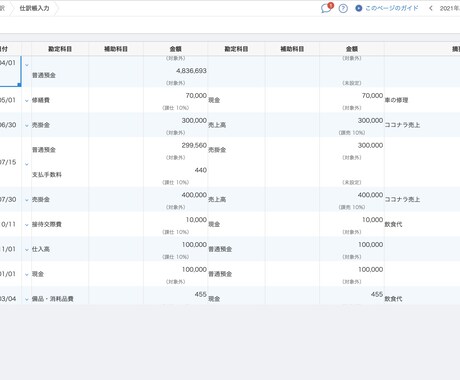Screen dimensions: 460x380
Task: Select 課仕 10% tax label under debit 70,000
Action: 175,108
